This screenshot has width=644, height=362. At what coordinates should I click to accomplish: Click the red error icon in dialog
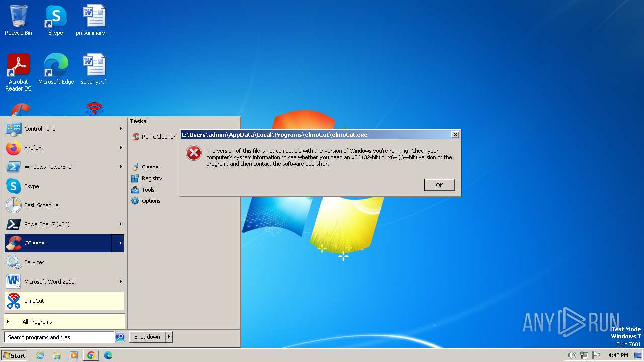click(194, 153)
